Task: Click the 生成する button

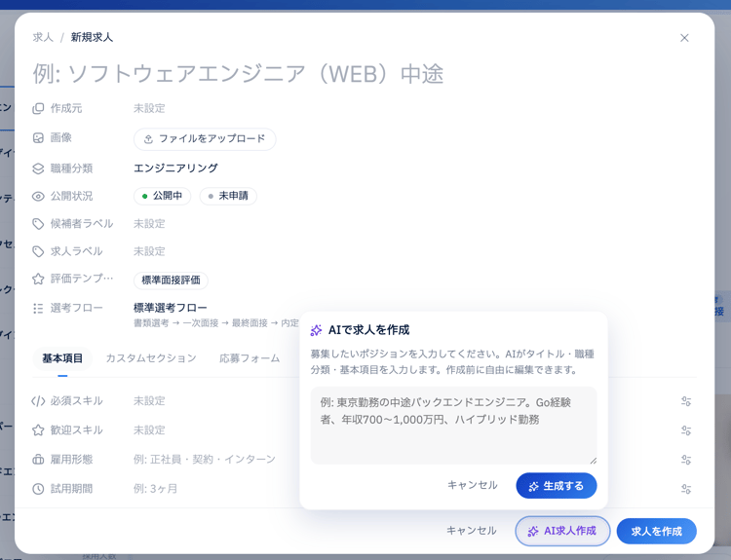Action: [557, 485]
